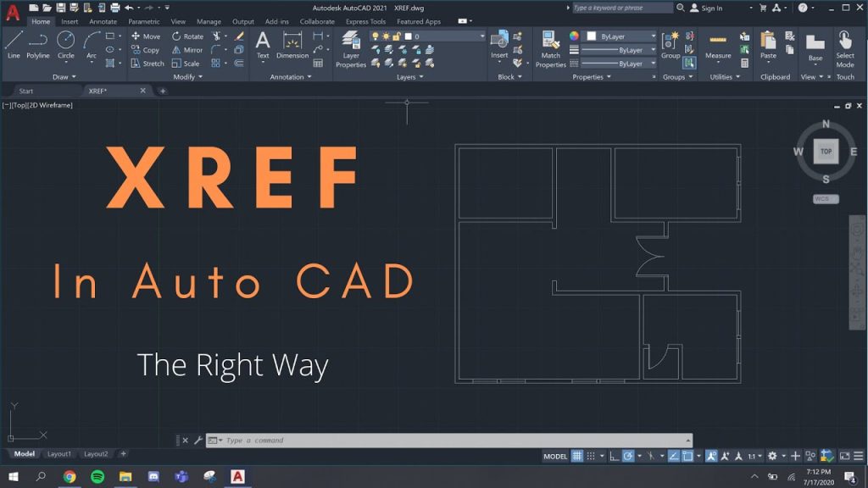Select the Arc tool
Screen dimensions: 868x488
coord(92,45)
